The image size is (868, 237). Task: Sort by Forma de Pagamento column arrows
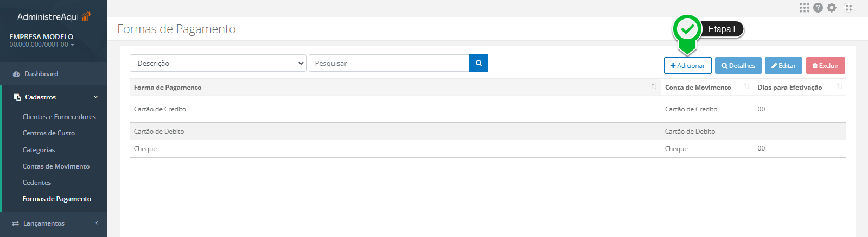pyautogui.click(x=654, y=86)
